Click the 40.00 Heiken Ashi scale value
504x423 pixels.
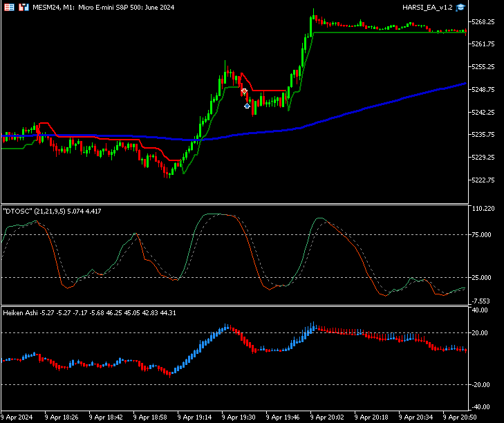point(479,310)
